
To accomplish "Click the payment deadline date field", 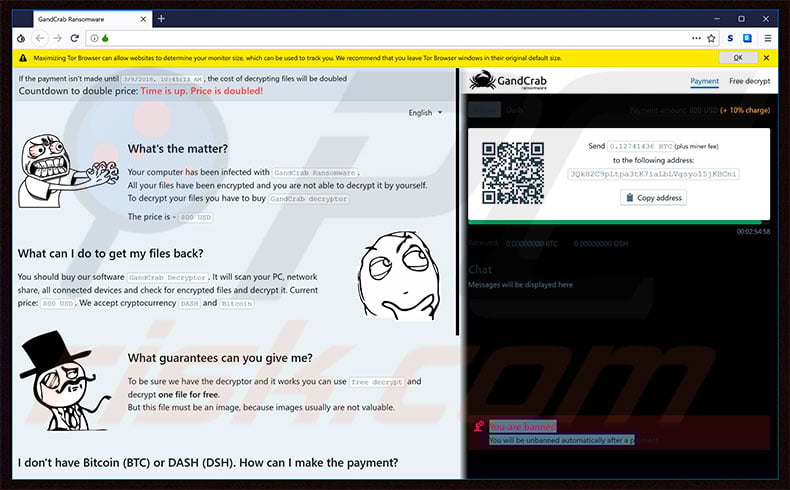I will 163,80.
